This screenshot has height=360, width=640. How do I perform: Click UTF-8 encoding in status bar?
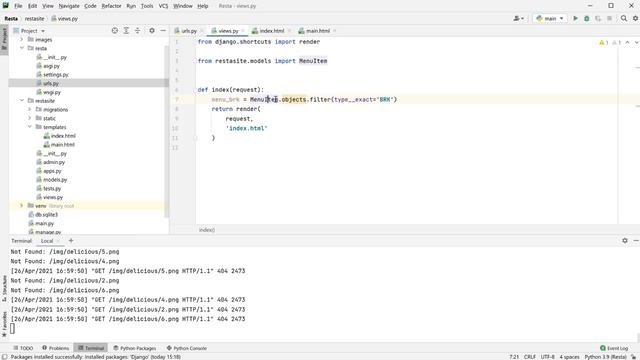pyautogui.click(x=548, y=357)
